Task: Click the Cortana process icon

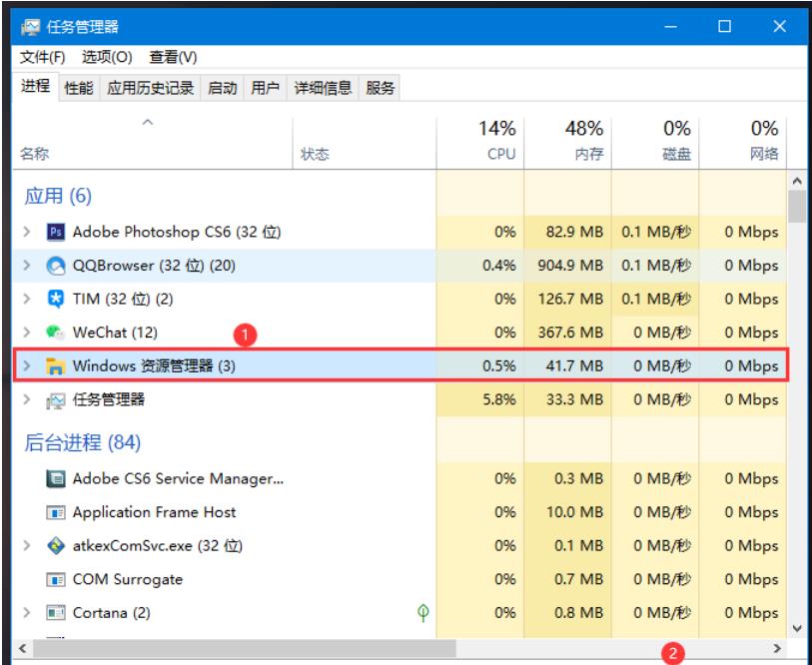Action: point(55,613)
